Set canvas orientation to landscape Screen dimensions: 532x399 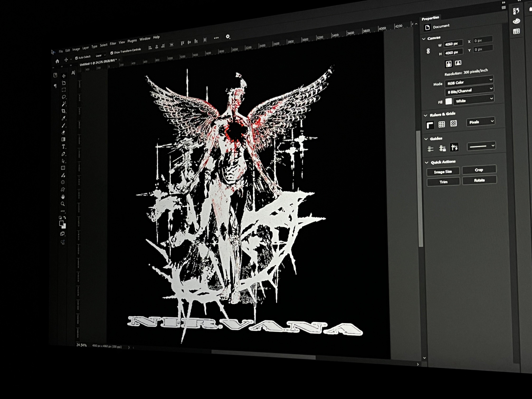(x=458, y=63)
